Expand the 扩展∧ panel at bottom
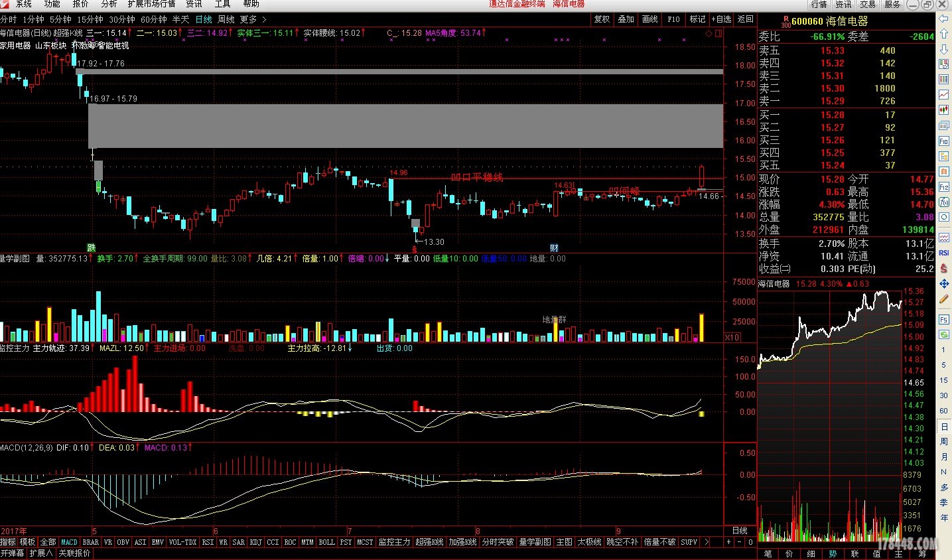This screenshot has width=952, height=560. pos(40,553)
